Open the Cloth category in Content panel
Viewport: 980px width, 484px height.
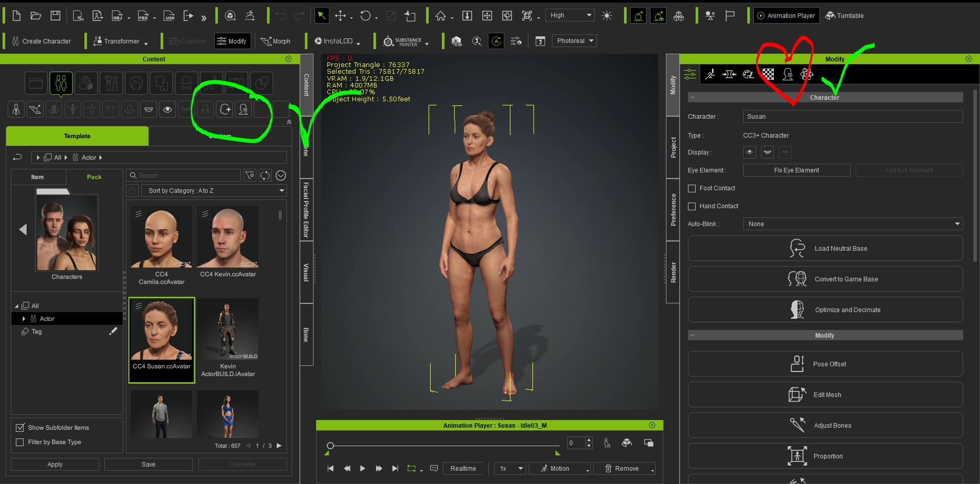[x=161, y=83]
